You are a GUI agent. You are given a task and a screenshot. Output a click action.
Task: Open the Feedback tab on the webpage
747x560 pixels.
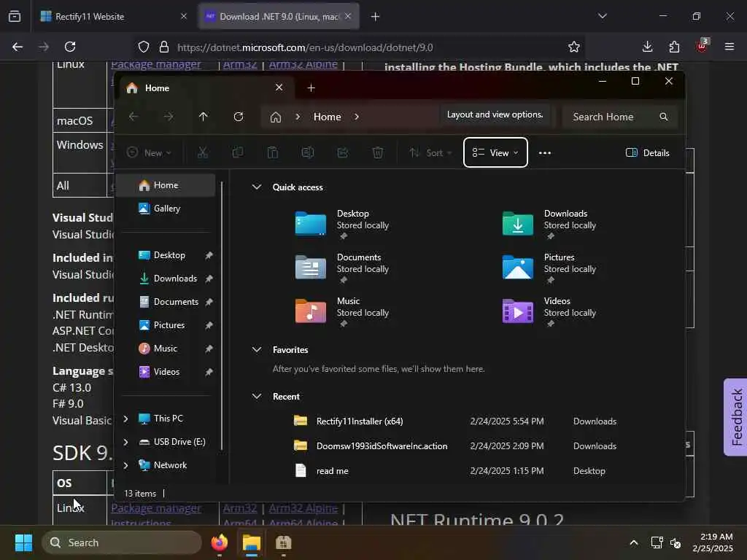click(x=736, y=417)
